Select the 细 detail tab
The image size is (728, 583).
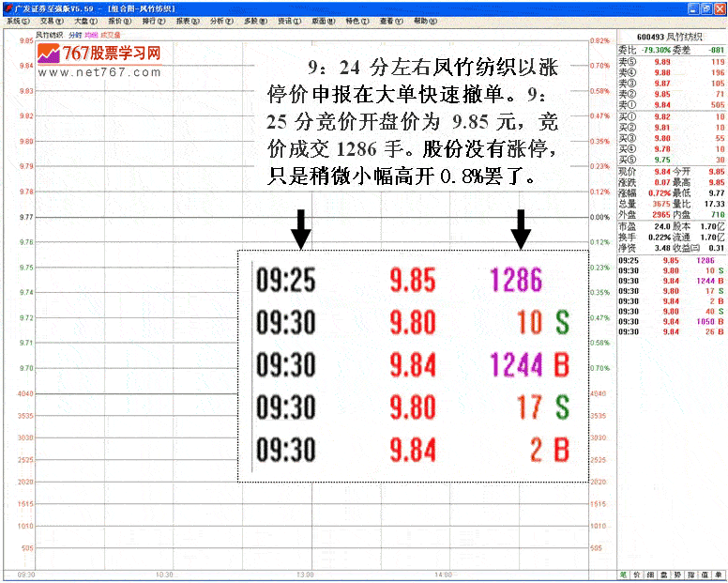point(650,574)
